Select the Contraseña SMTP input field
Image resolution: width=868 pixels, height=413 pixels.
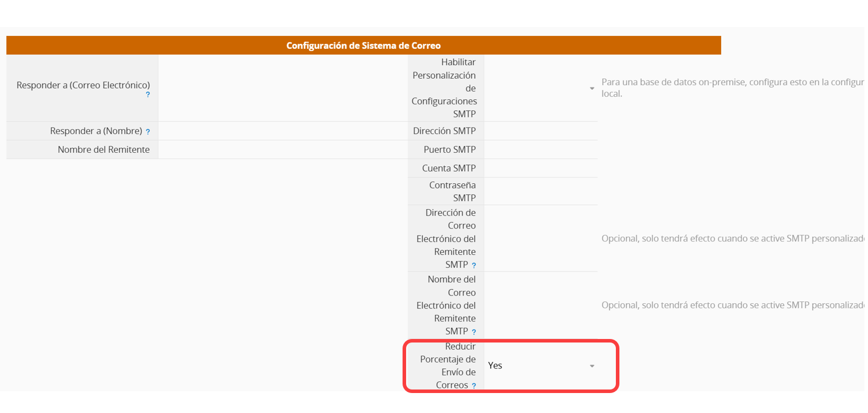point(541,192)
